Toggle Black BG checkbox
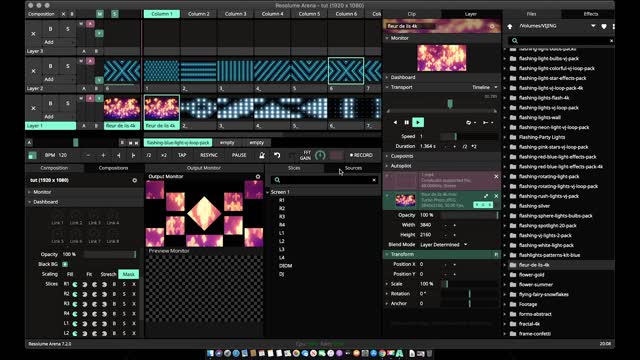640x360 pixels. pyautogui.click(x=65, y=264)
